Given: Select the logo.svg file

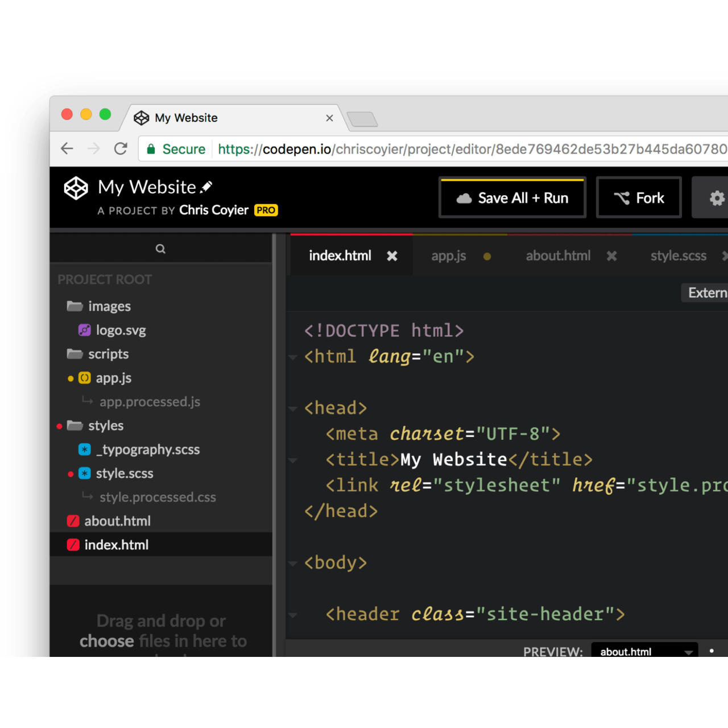Looking at the screenshot, I should pos(121,330).
